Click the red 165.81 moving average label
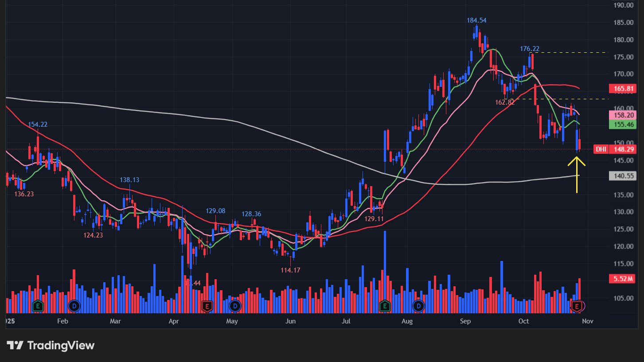 coord(622,89)
